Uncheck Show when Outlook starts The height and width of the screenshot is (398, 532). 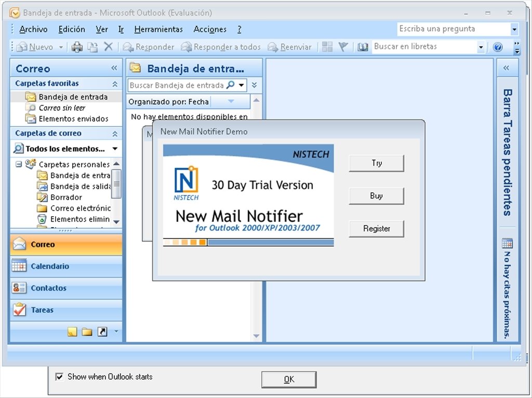(59, 377)
